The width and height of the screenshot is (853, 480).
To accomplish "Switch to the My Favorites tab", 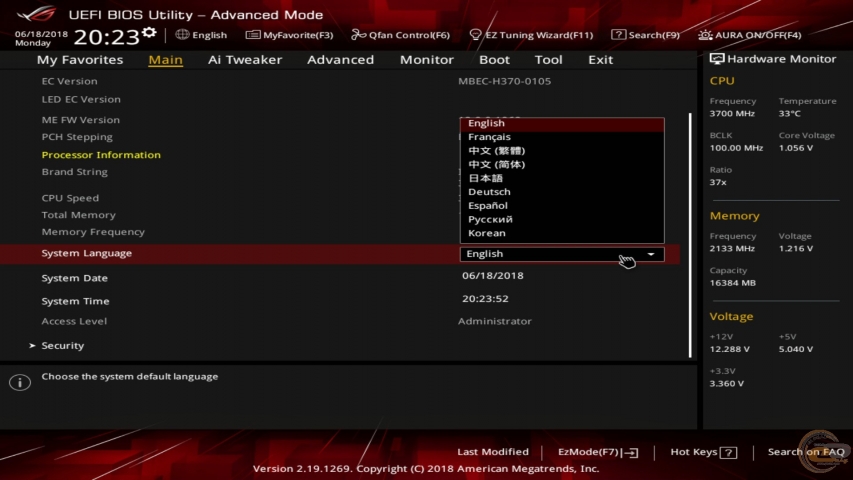I will point(80,59).
